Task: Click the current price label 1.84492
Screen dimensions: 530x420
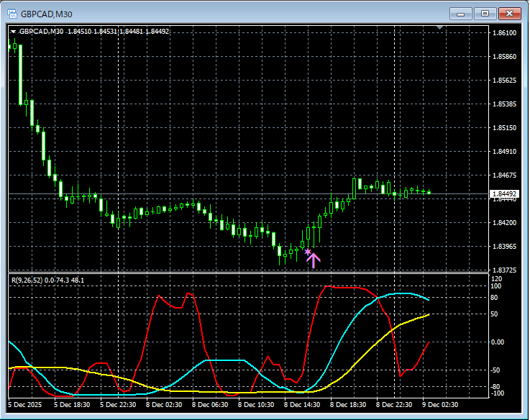Action: (x=504, y=193)
